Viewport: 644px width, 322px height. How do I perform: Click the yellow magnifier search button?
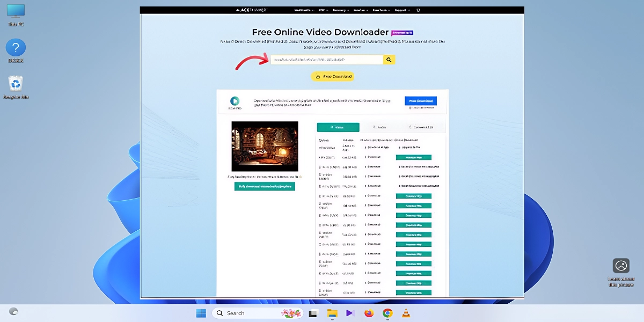pos(389,60)
